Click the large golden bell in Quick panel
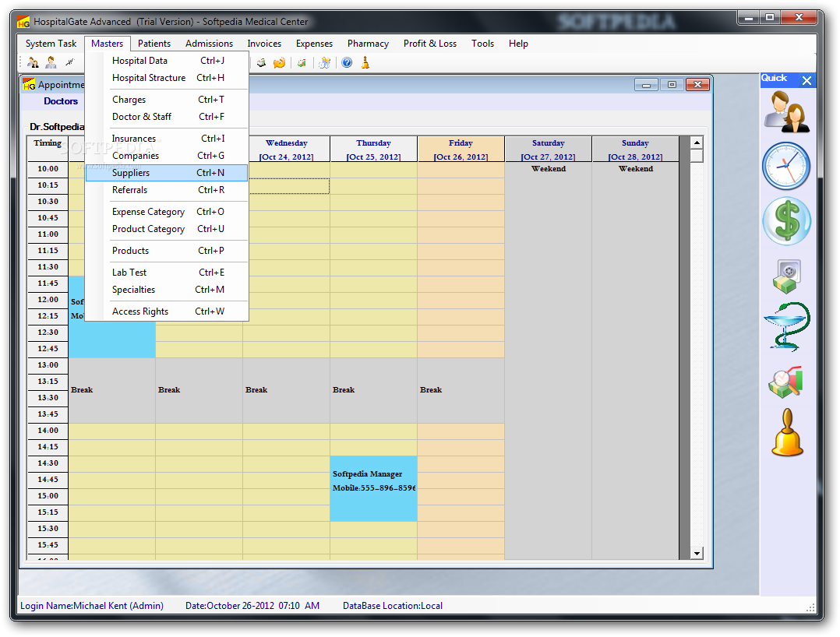Screen dimensions: 840x637 (x=787, y=432)
